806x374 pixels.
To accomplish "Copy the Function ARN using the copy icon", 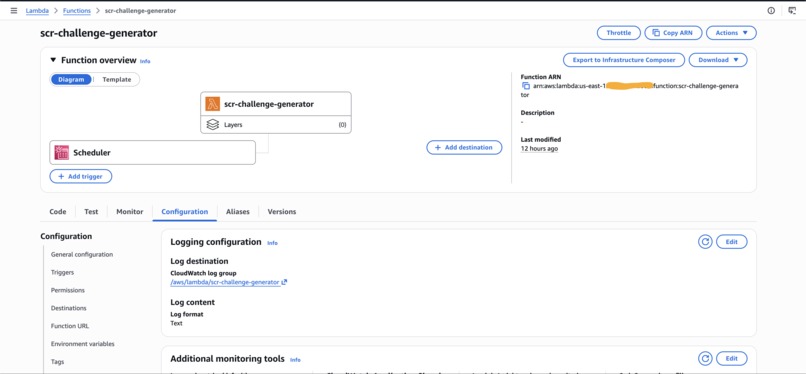I will (x=526, y=86).
